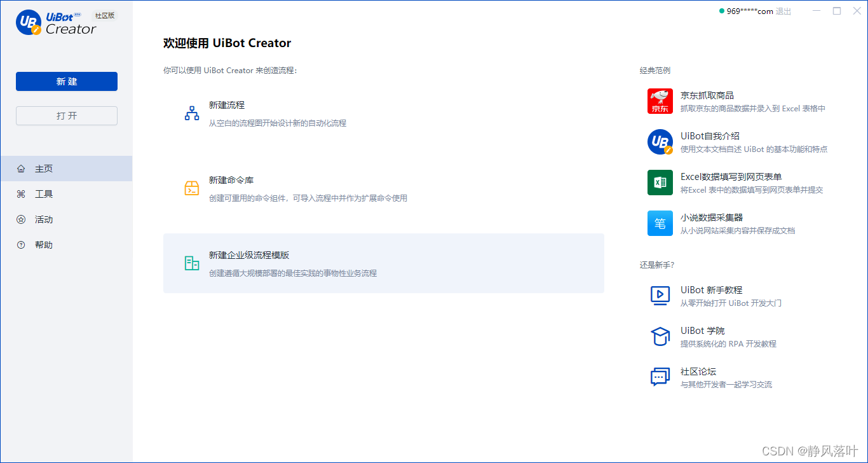
Task: Click description 创建遵循大规模部署的最佳实践的事物性业务流程
Action: [x=293, y=273]
